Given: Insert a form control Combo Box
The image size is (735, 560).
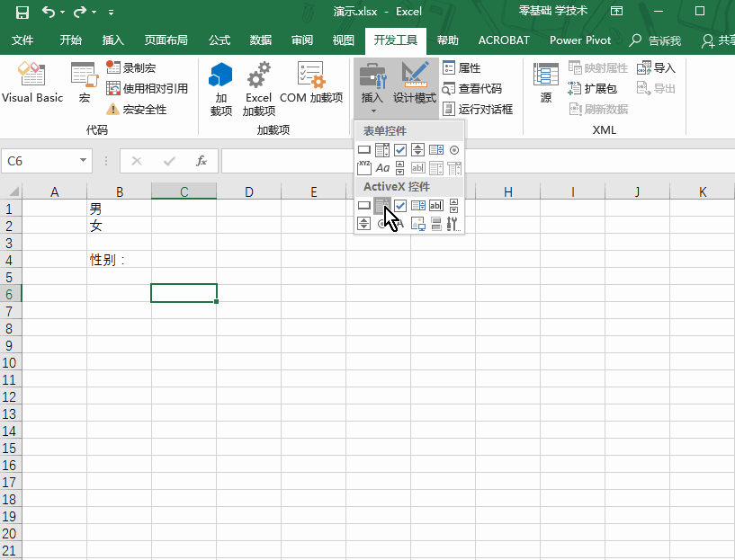Looking at the screenshot, I should [382, 150].
